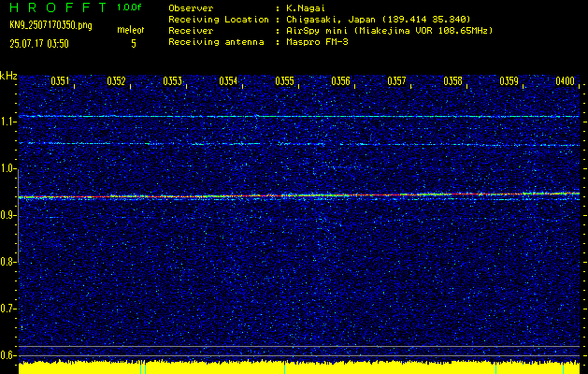Click the 0358 time marker
Viewport: 588px width, 374px height.
[452, 81]
